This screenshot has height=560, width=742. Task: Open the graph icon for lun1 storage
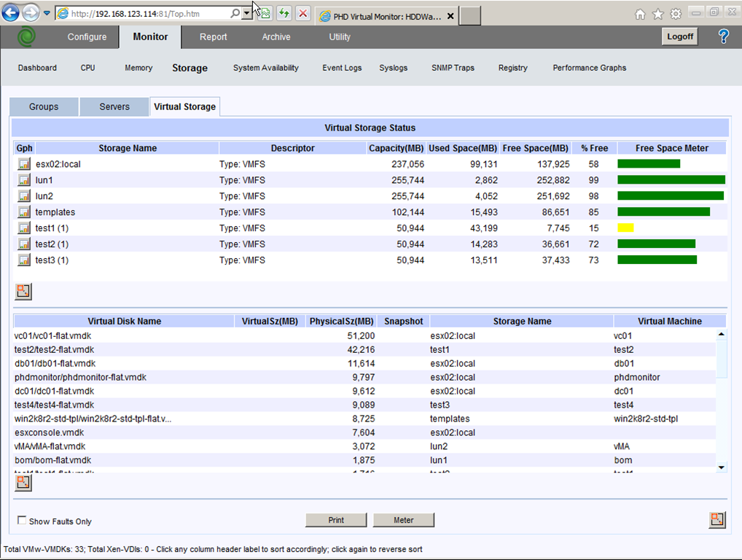[24, 180]
